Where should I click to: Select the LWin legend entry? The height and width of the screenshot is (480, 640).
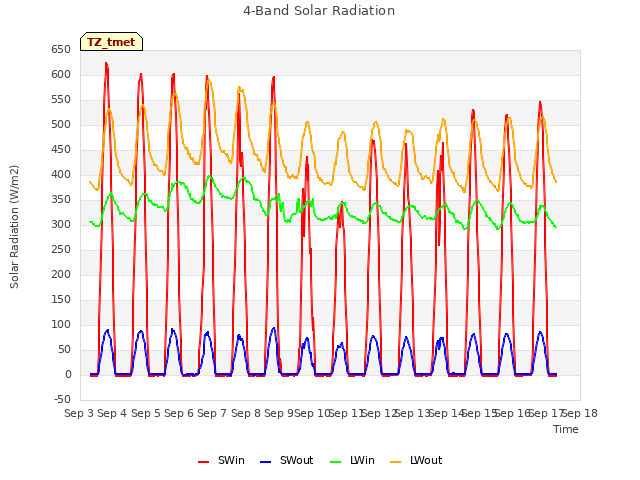[352, 460]
